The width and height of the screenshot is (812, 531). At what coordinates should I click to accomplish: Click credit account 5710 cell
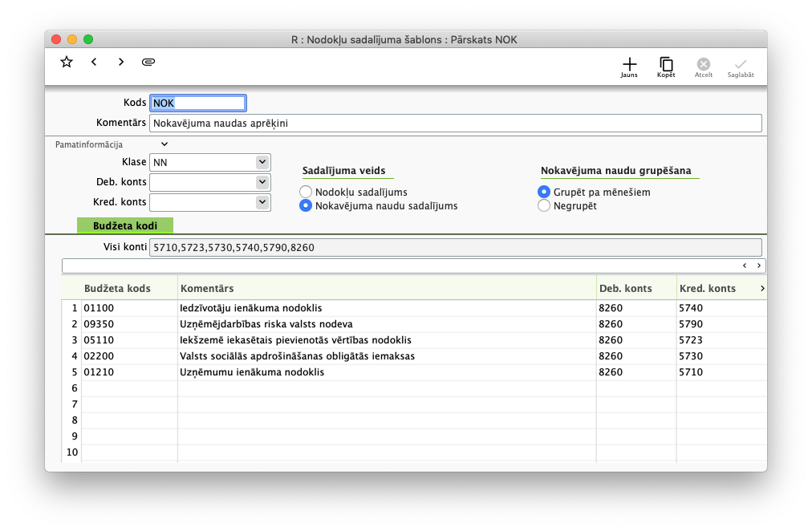pyautogui.click(x=721, y=372)
